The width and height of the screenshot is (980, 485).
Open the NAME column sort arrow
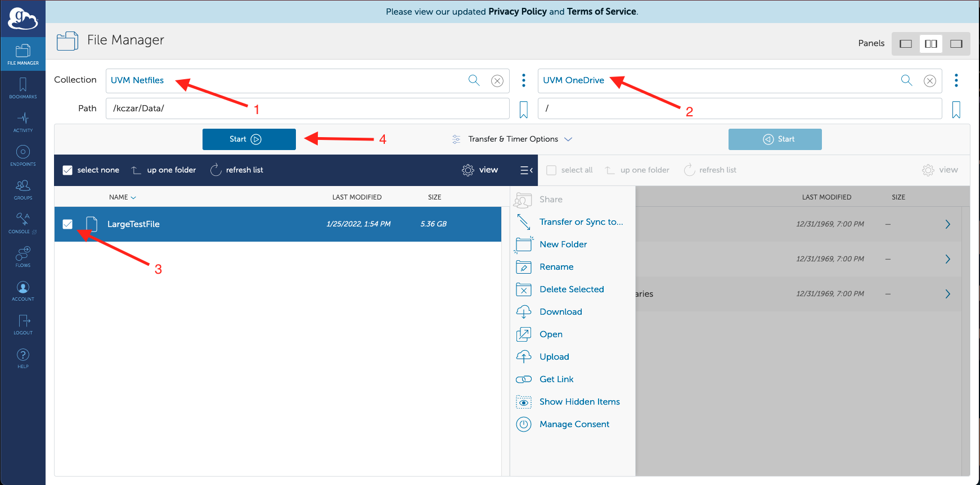pyautogui.click(x=133, y=198)
